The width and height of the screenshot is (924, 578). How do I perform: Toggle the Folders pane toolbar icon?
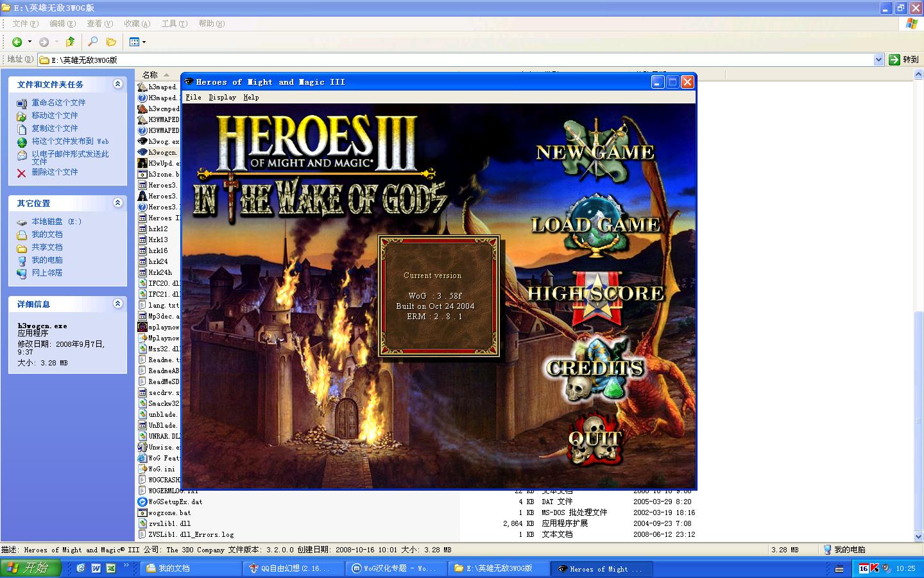coord(111,42)
